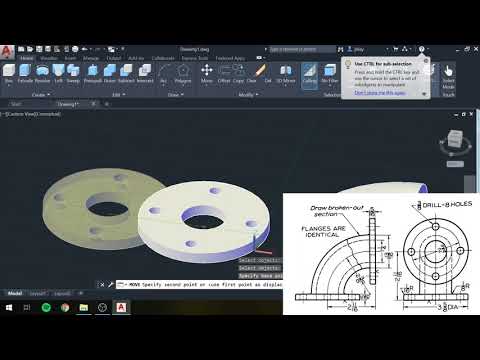Select the Box solid tool

click(9, 73)
